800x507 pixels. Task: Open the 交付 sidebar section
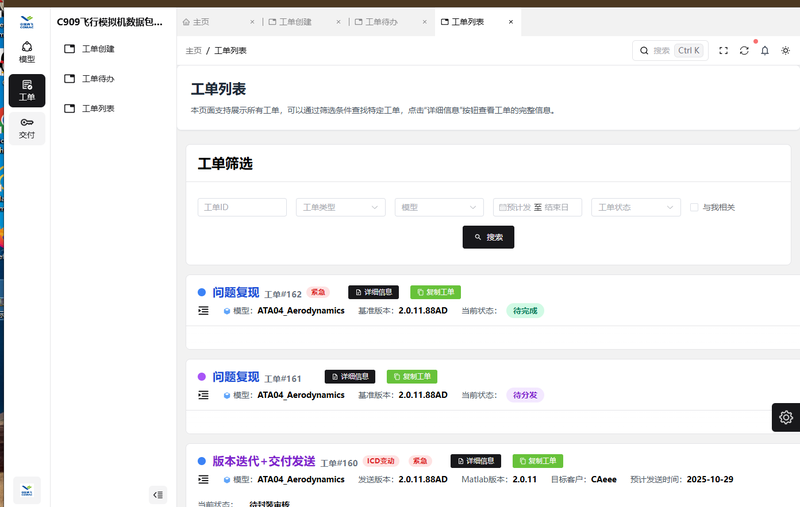tap(27, 129)
